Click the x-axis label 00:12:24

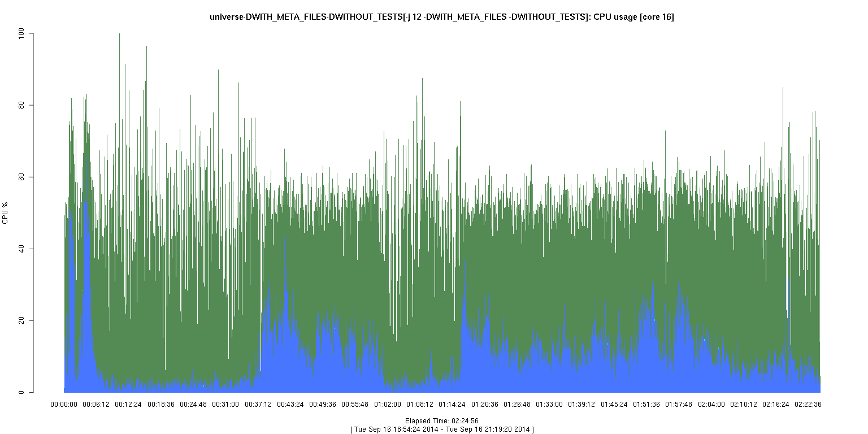click(128, 405)
